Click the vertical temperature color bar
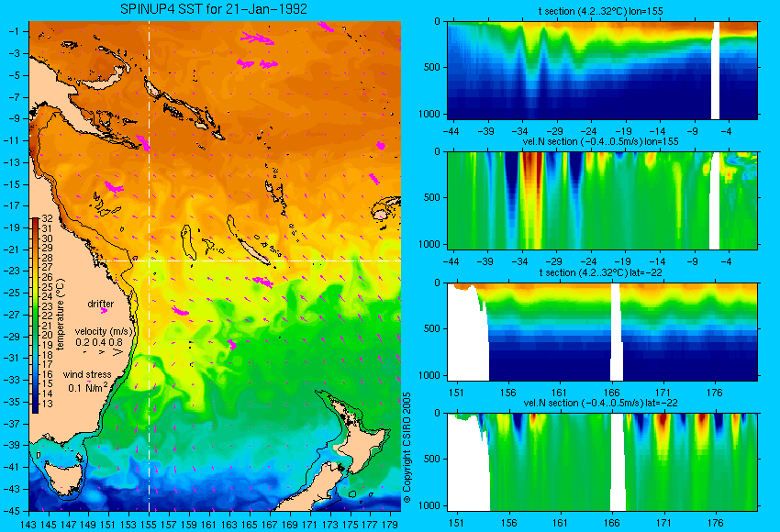 pyautogui.click(x=35, y=316)
